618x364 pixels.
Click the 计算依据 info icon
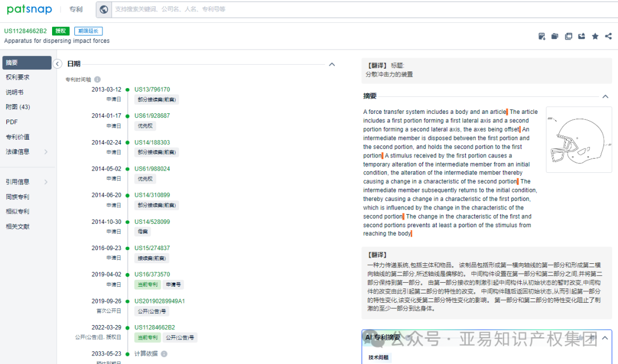165,354
